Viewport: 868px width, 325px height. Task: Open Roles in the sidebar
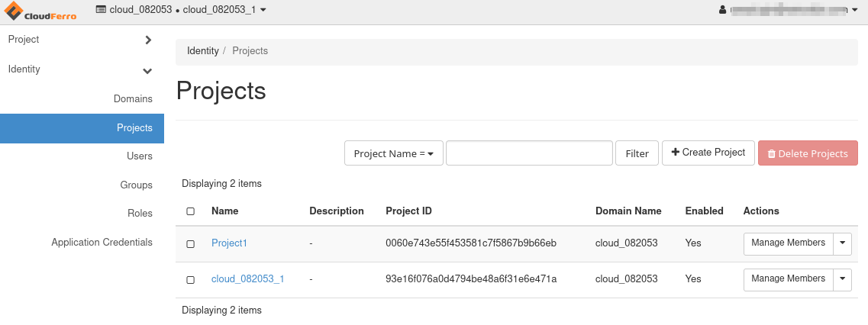tap(140, 213)
